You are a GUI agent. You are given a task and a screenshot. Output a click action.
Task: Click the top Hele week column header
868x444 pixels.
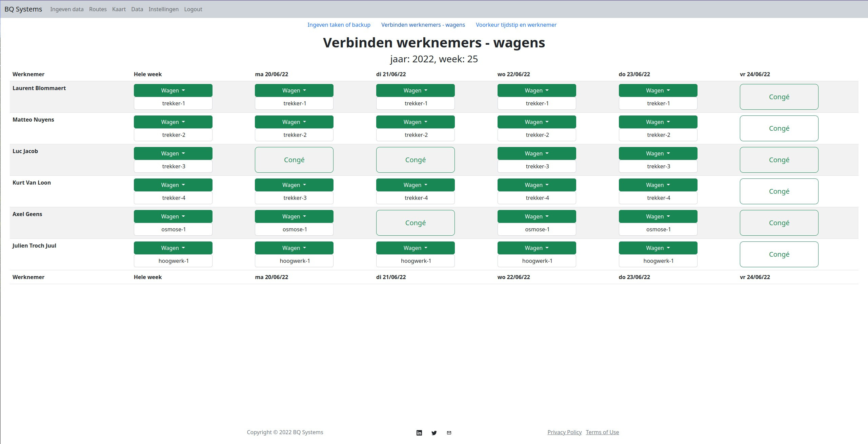point(148,74)
